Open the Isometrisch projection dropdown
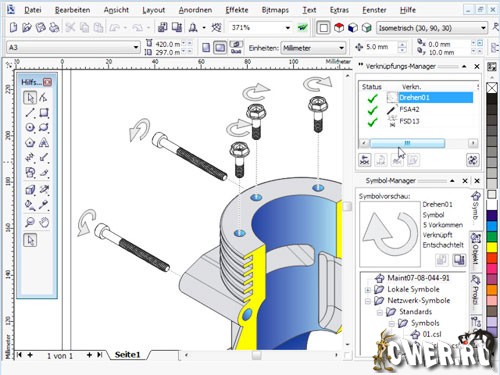Viewport: 500px width, 375px height. [432, 28]
